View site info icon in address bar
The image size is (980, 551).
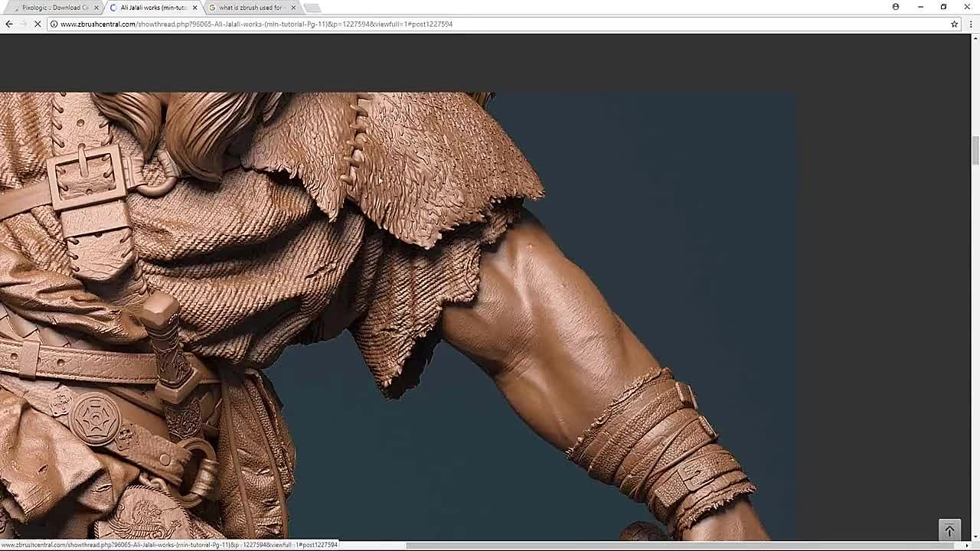tap(54, 24)
